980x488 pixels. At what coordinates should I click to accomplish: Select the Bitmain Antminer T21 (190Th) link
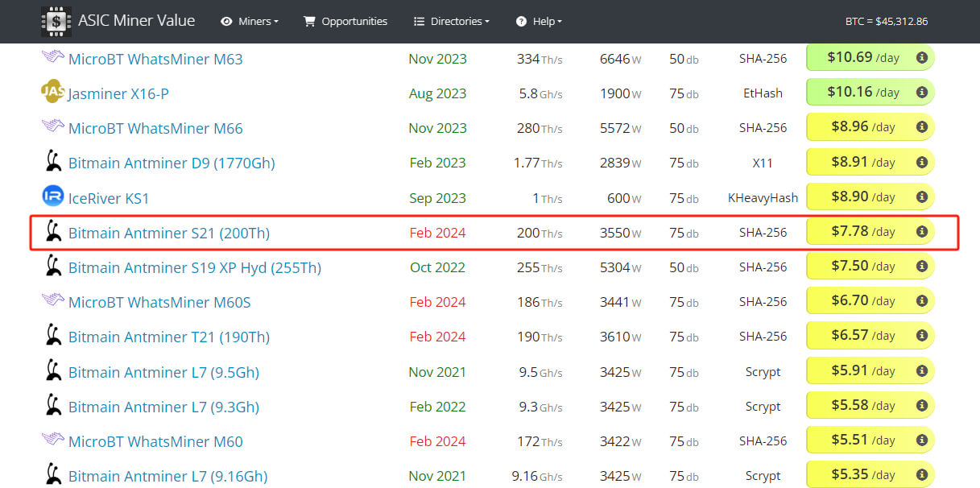pos(168,337)
